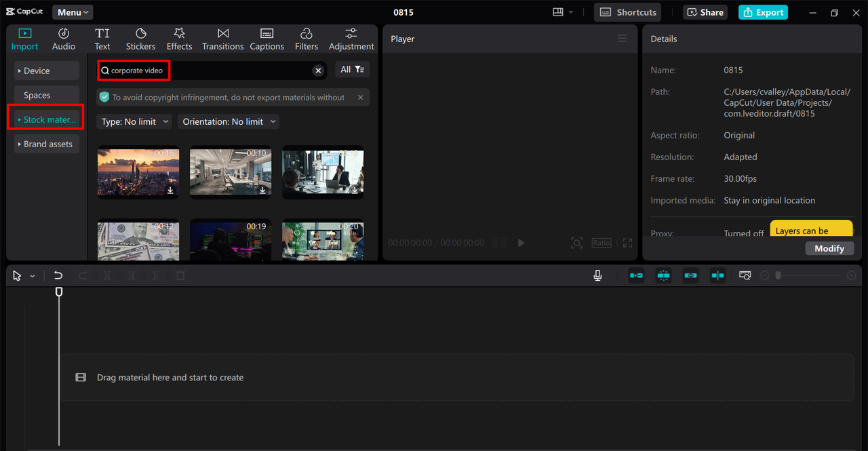Image resolution: width=868 pixels, height=451 pixels.
Task: Open the CapCut Menu dropdown
Action: 73,12
